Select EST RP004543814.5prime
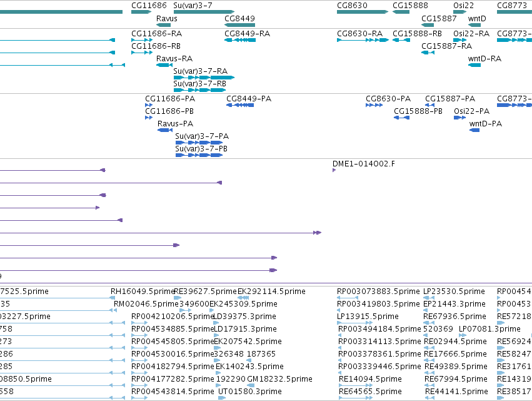This screenshot has width=532, height=401. (173, 392)
